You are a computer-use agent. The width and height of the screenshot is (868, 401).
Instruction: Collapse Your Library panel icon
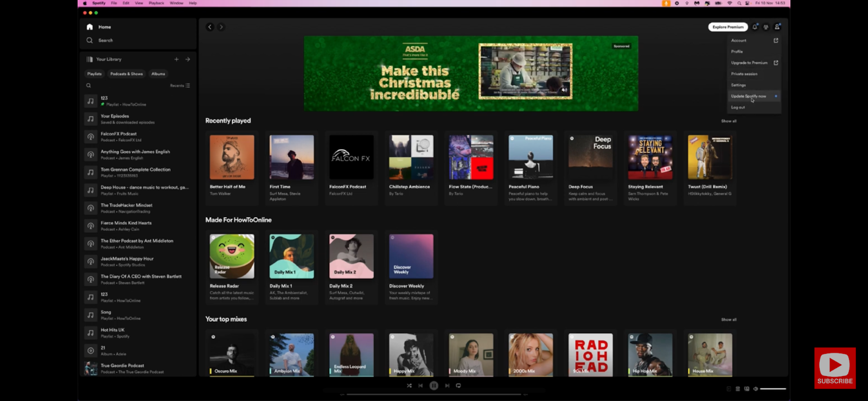coord(90,59)
